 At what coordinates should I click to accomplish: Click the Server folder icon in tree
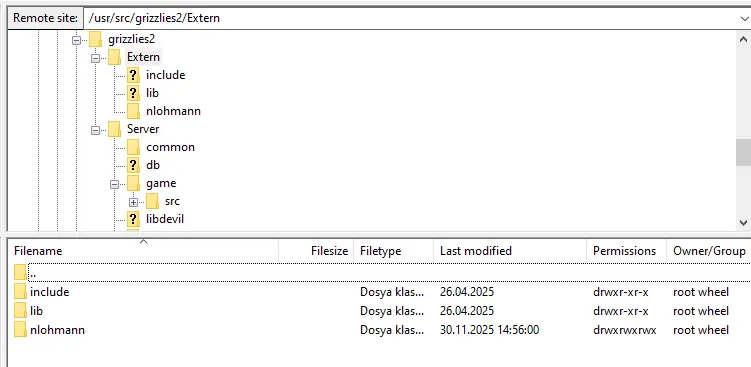coord(114,129)
